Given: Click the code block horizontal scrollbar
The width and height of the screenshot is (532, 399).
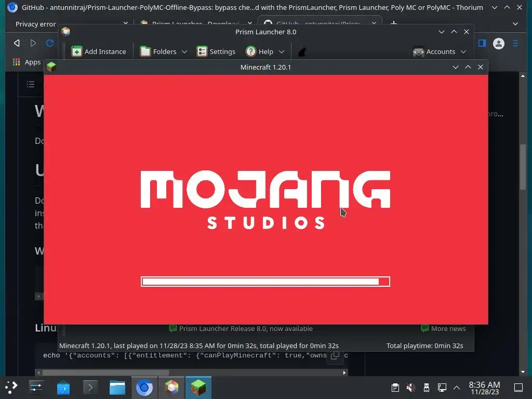Looking at the screenshot, I should [x=105, y=373].
